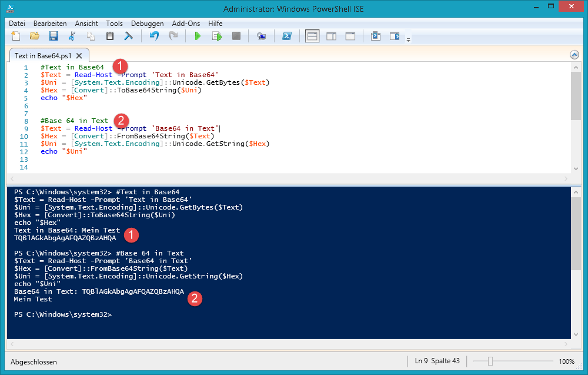Viewport: 588px width, 375px height.
Task: Save the current script via the floppy disk icon
Action: coord(54,36)
